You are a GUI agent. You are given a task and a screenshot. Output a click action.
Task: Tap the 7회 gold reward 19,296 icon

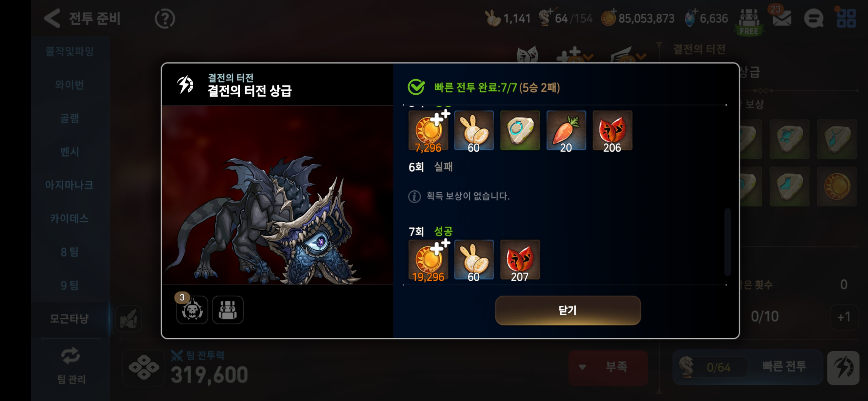pyautogui.click(x=428, y=260)
